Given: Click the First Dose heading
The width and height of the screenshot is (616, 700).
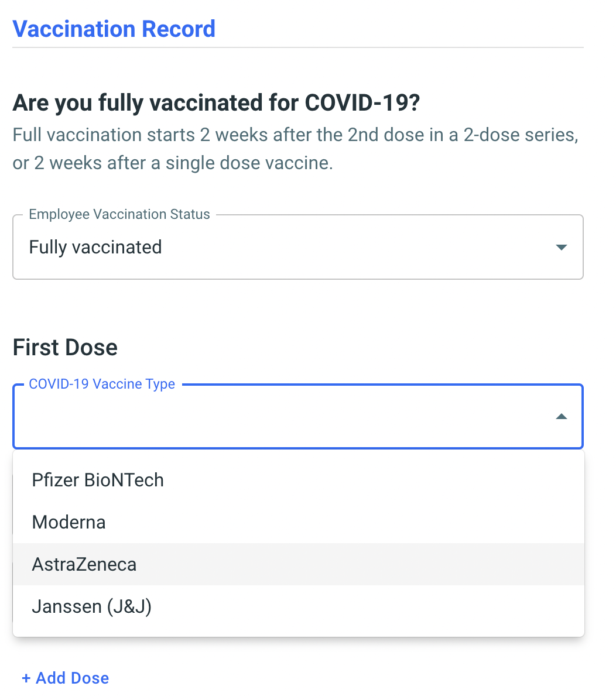Looking at the screenshot, I should click(x=65, y=348).
